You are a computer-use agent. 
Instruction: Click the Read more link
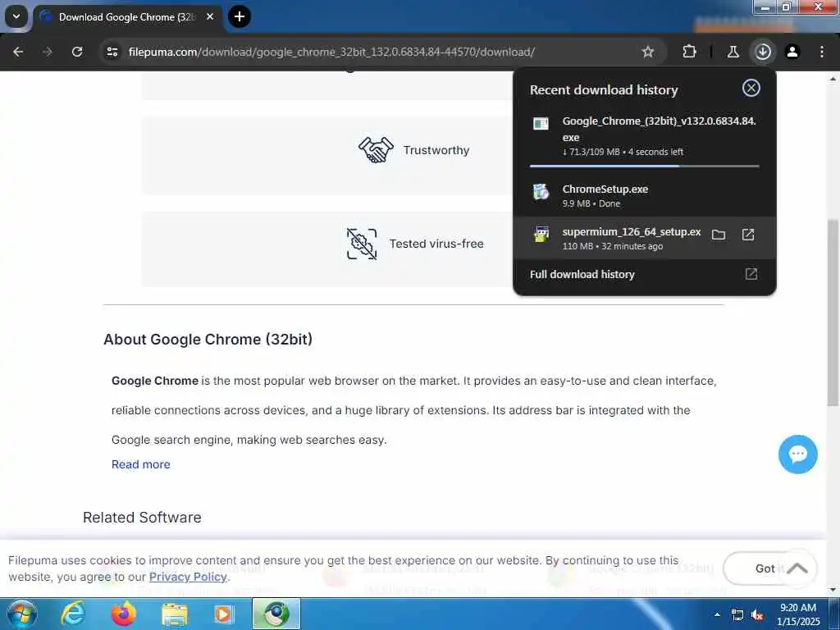(141, 464)
